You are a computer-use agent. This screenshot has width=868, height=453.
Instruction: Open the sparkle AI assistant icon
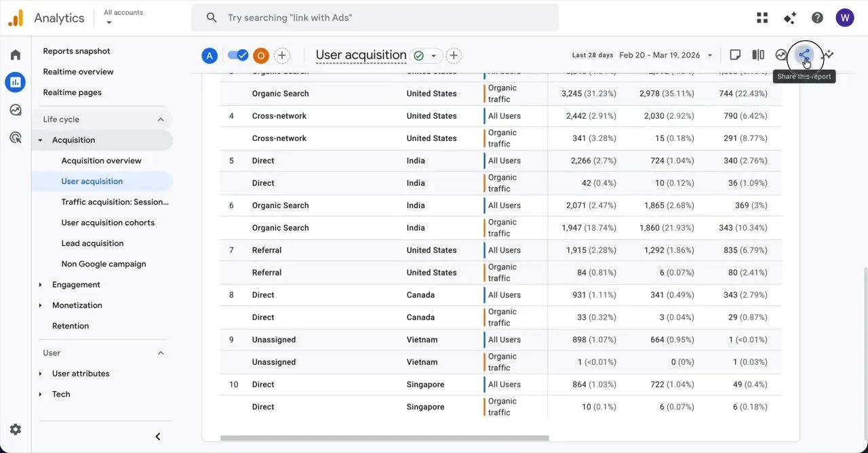pos(790,18)
